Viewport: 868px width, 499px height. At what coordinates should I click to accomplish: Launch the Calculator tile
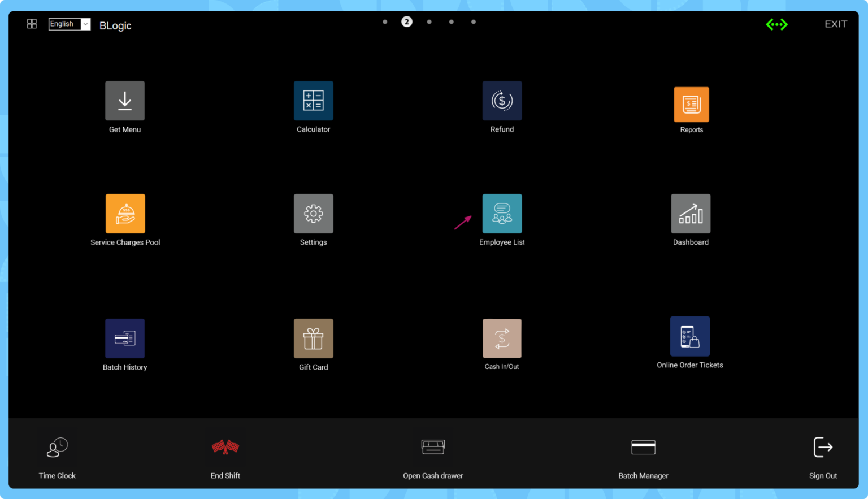click(314, 101)
